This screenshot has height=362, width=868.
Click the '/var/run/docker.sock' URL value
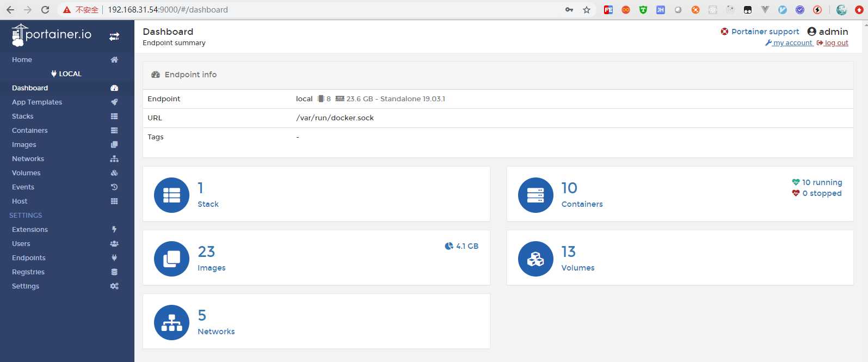335,118
